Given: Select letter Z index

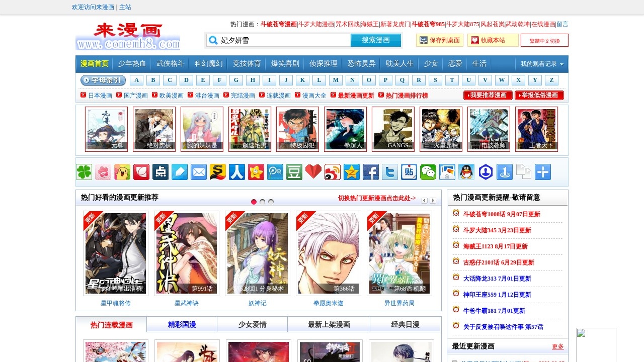Looking at the screenshot, I should pyautogui.click(x=552, y=80).
